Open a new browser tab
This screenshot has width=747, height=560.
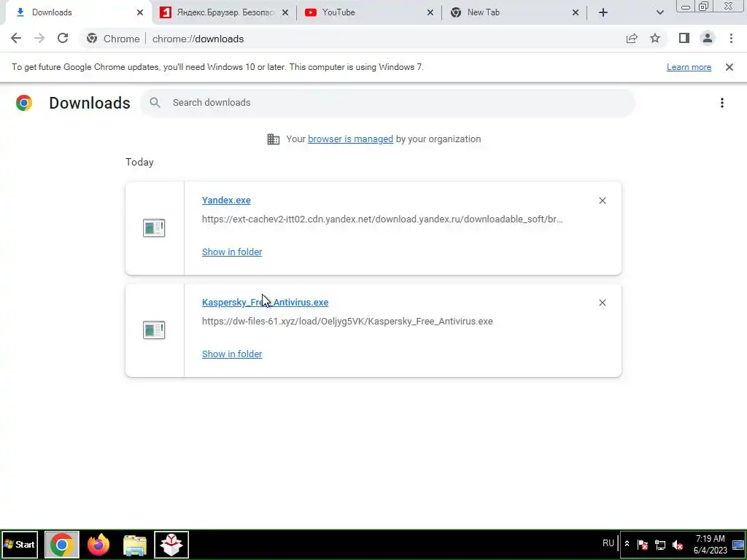[603, 12]
